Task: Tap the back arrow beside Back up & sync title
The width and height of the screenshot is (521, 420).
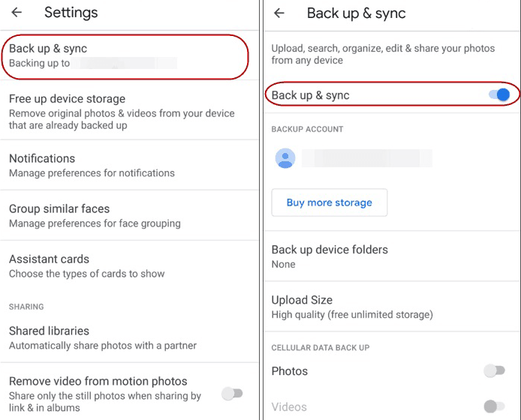Action: pyautogui.click(x=279, y=13)
